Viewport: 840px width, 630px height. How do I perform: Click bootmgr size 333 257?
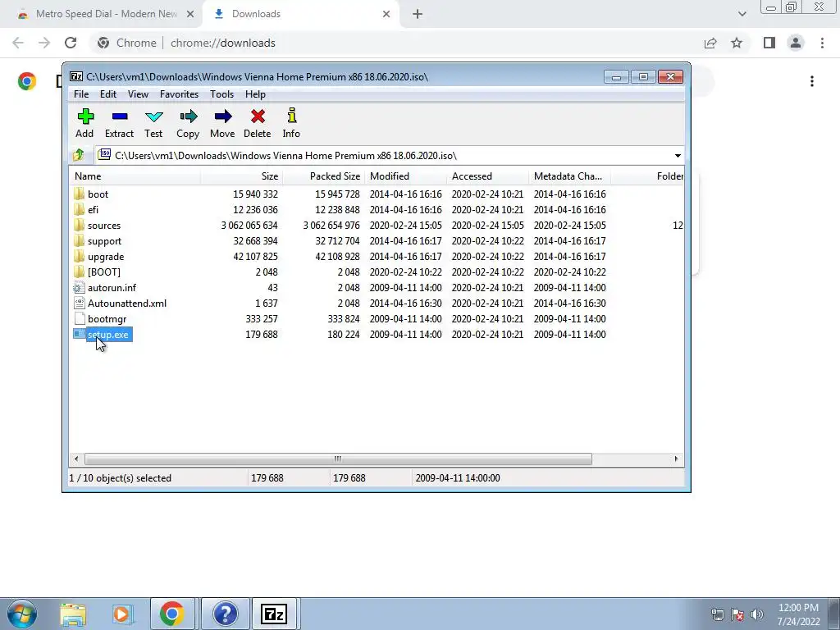click(262, 319)
